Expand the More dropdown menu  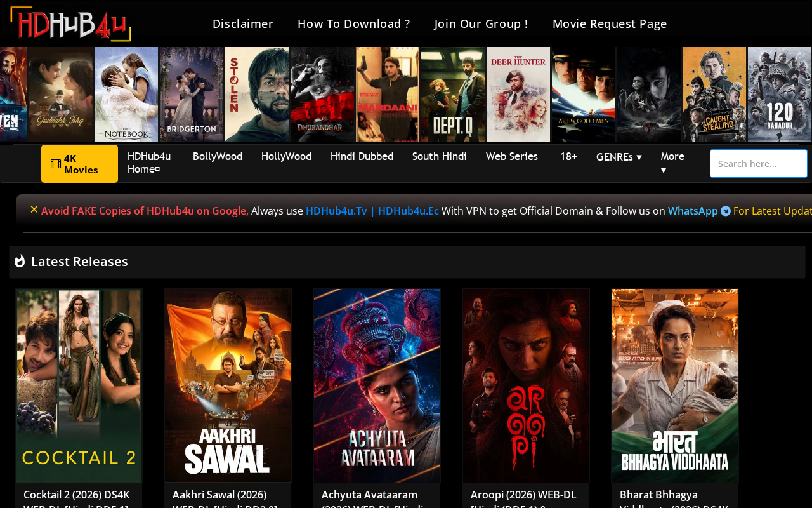(672, 163)
